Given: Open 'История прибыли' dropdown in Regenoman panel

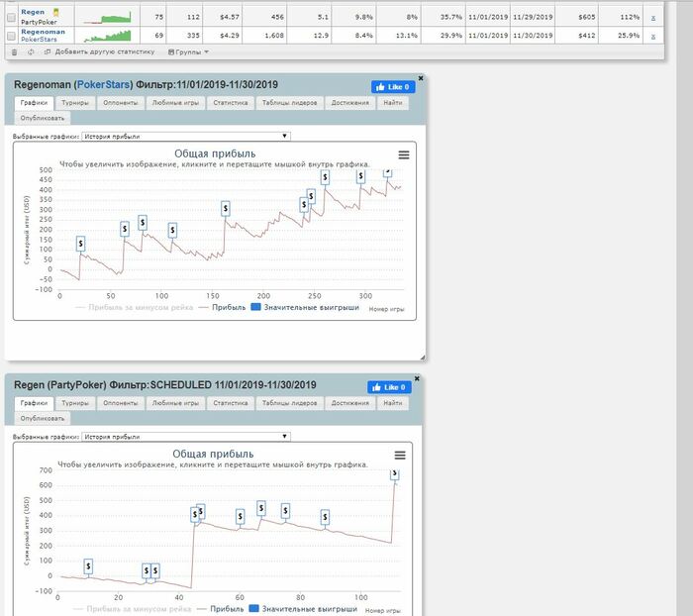Looking at the screenshot, I should 186,137.
